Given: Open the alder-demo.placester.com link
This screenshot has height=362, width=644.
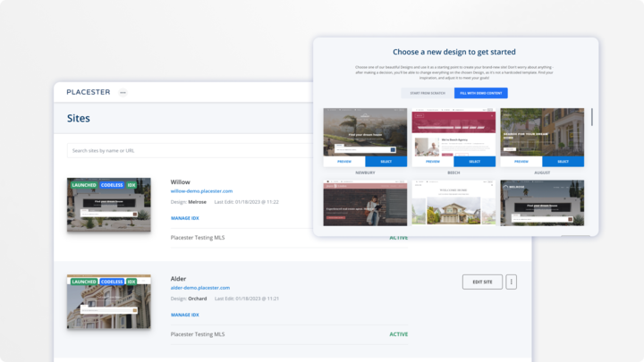Looking at the screenshot, I should point(200,288).
